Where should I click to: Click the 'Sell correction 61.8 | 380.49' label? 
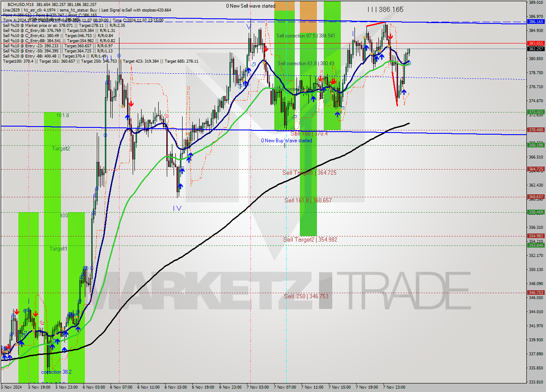click(x=306, y=63)
